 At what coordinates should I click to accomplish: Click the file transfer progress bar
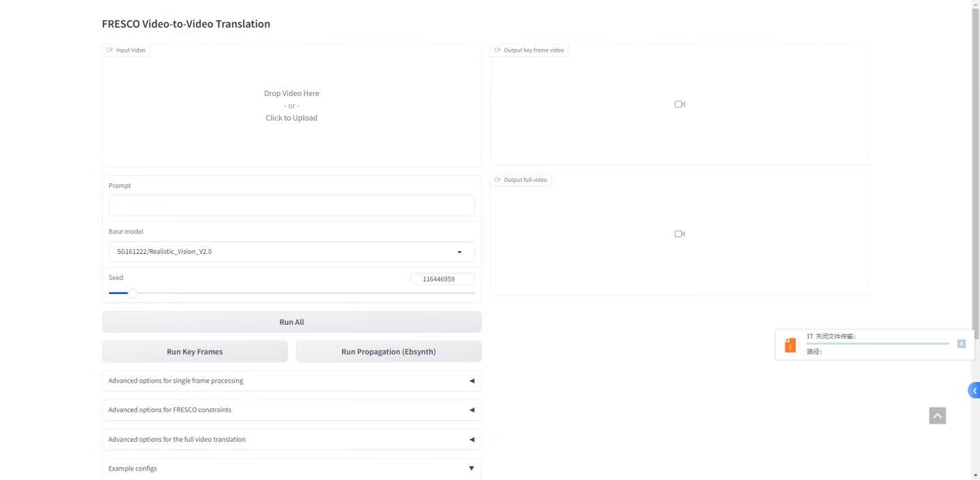[877, 344]
